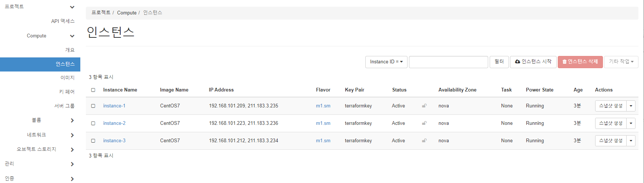Click the unlock icon in instance-1 row
This screenshot has height=183, width=644.
424,106
